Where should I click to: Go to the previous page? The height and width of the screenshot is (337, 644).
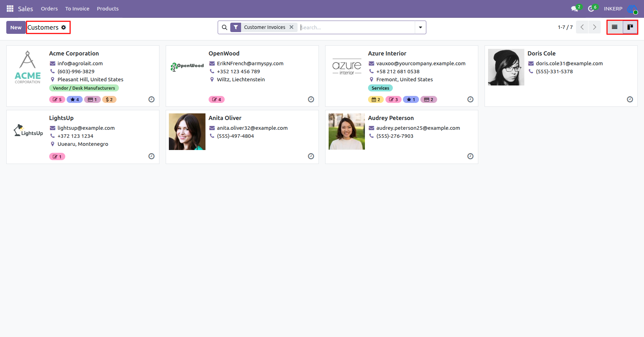point(582,27)
